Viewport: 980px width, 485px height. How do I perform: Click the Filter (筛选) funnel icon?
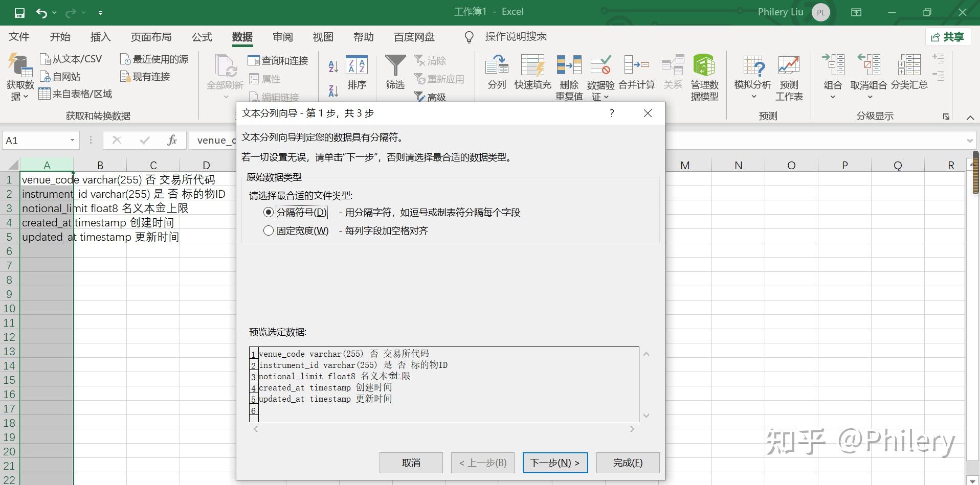point(395,73)
